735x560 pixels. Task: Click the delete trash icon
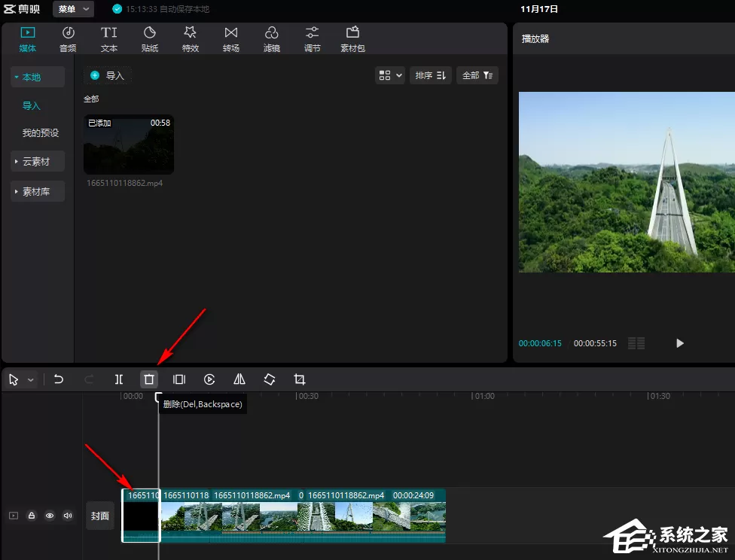[149, 379]
